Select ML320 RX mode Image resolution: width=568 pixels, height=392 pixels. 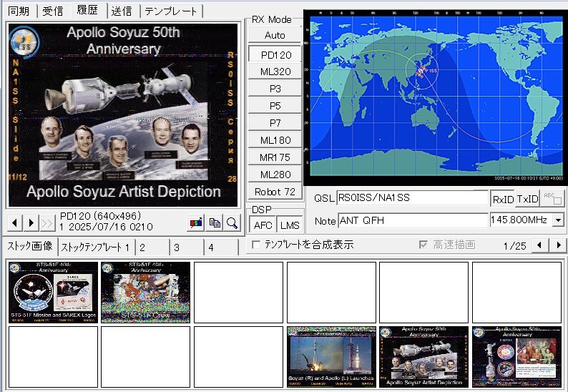coord(275,72)
